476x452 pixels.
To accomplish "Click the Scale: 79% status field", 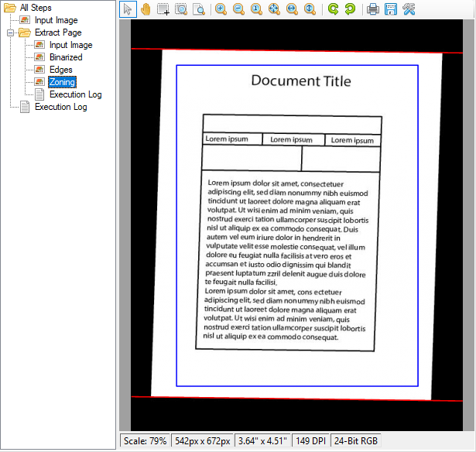I will pyautogui.click(x=145, y=440).
